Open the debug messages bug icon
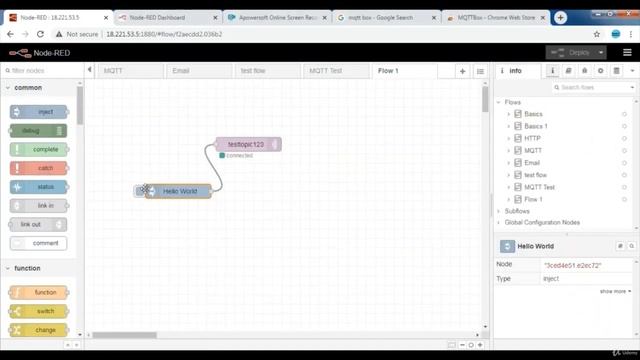 tap(584, 71)
